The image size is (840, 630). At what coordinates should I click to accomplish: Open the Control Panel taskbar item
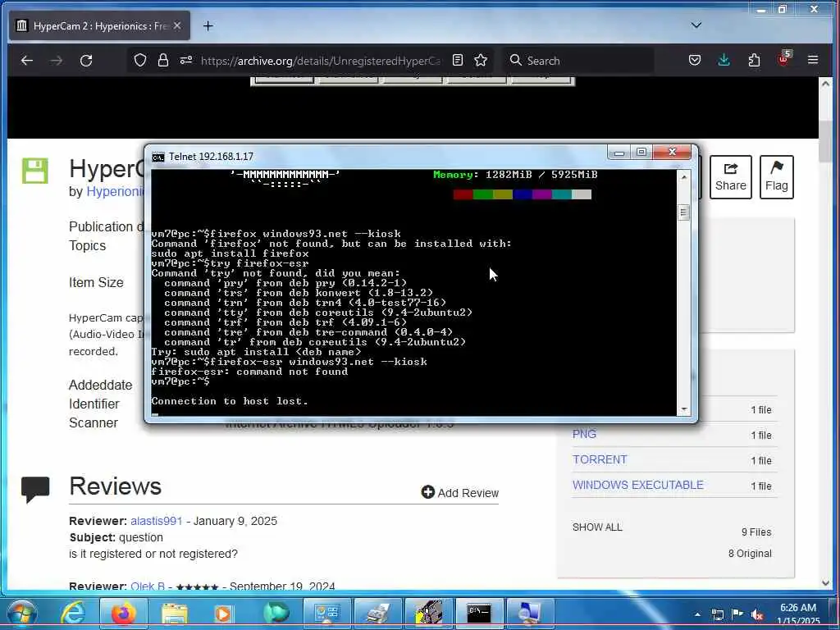tap(326, 614)
